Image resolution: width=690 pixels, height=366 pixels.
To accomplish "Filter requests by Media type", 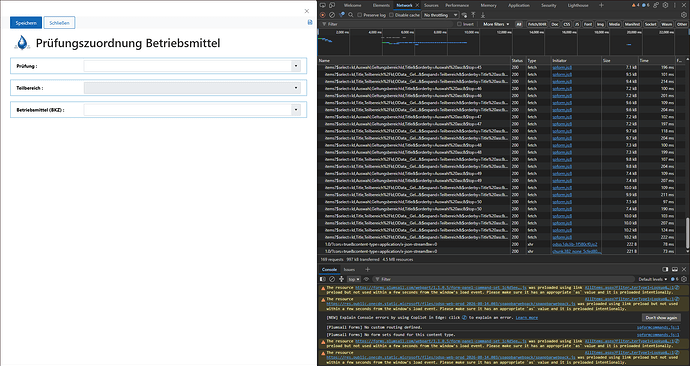I will (614, 24).
